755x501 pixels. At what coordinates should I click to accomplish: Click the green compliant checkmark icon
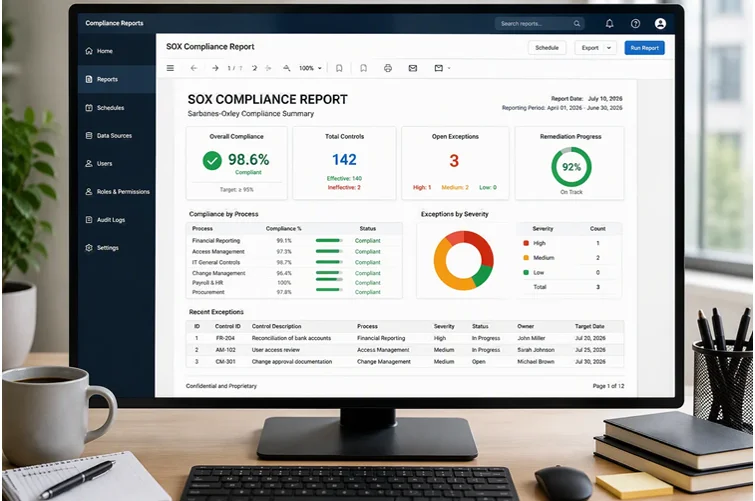[212, 160]
